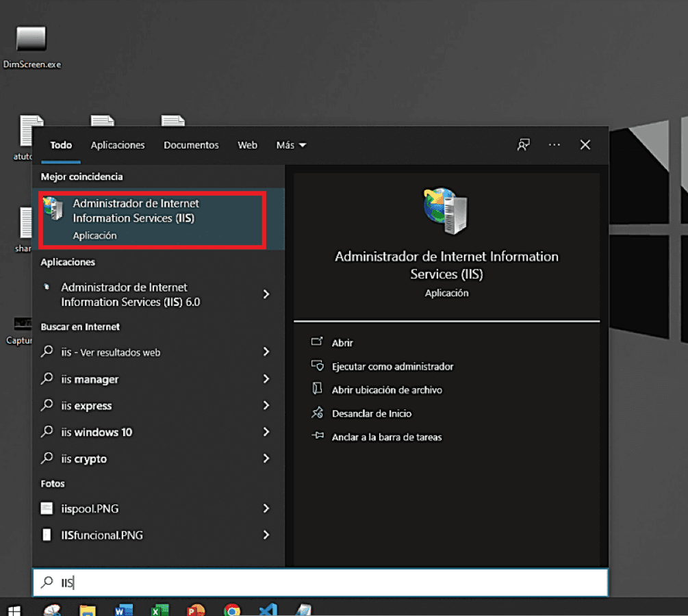The width and height of the screenshot is (688, 616).
Task: Expand the Más filter dropdown
Action: point(291,145)
